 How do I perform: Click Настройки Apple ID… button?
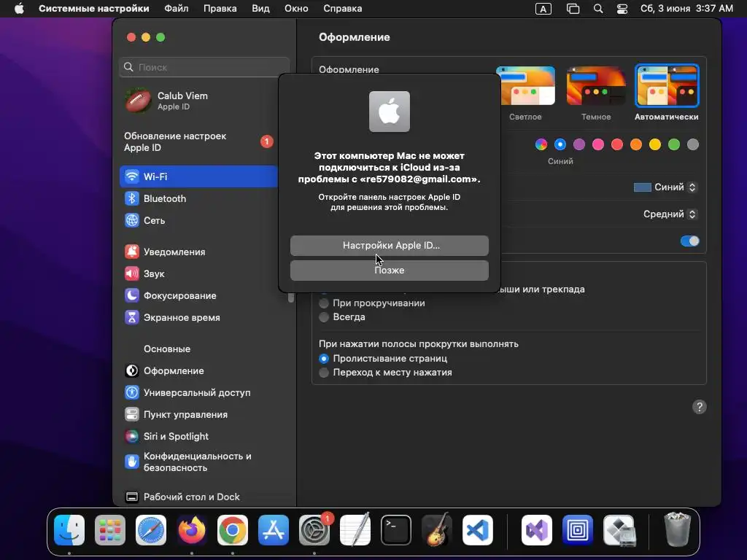[390, 246]
